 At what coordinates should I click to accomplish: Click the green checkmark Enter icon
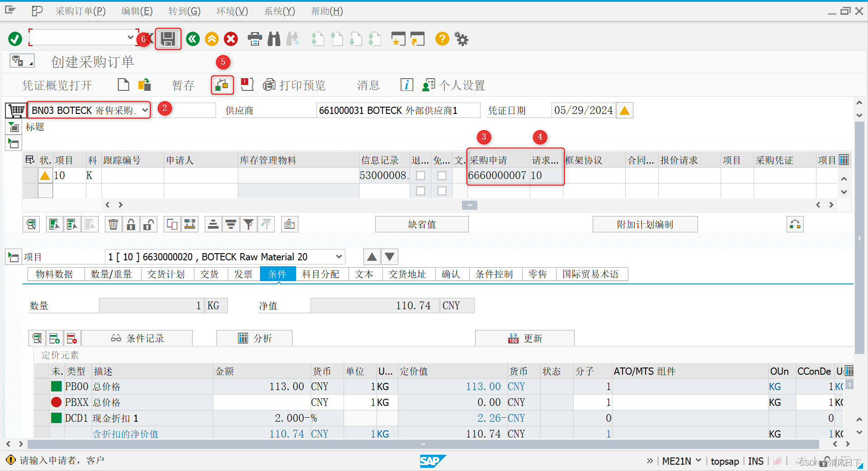click(15, 39)
